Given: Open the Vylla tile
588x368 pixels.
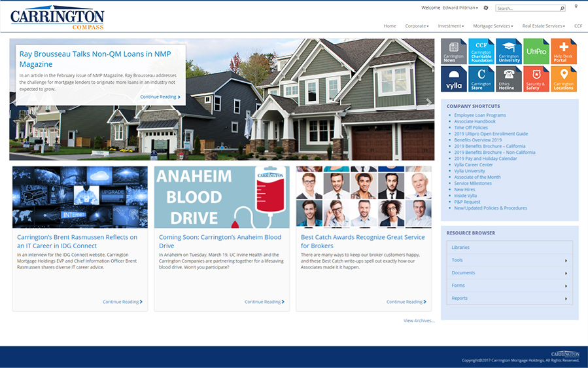Looking at the screenshot, I should [x=454, y=79].
